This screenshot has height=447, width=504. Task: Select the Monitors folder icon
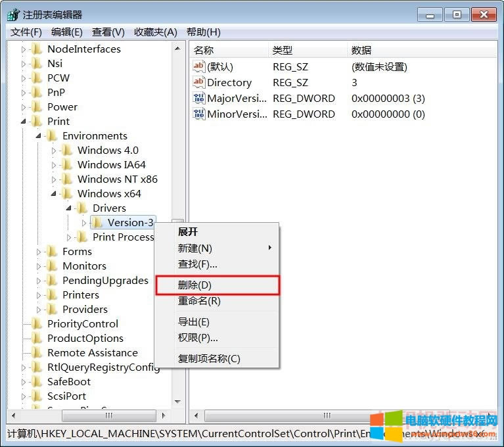point(52,266)
